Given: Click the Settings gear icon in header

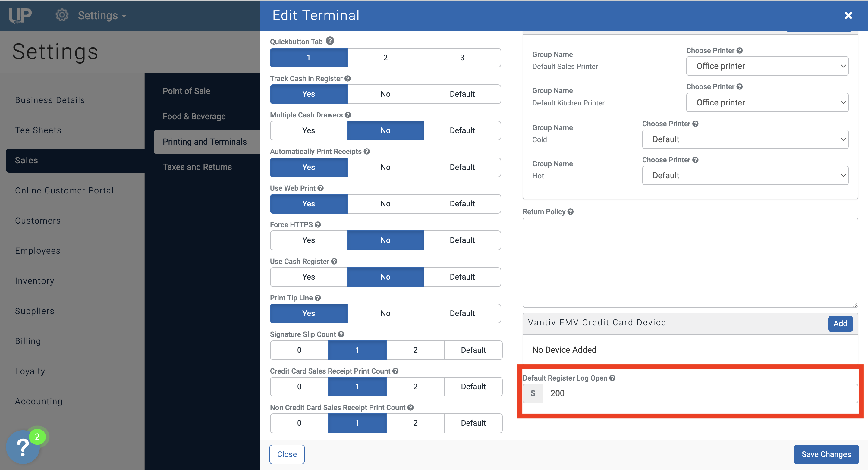Looking at the screenshot, I should pos(62,15).
